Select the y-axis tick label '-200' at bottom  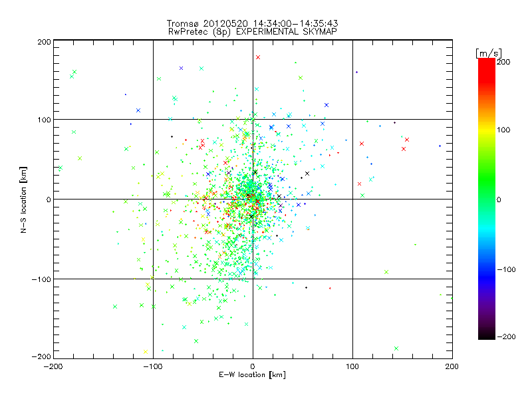pyautogui.click(x=41, y=356)
